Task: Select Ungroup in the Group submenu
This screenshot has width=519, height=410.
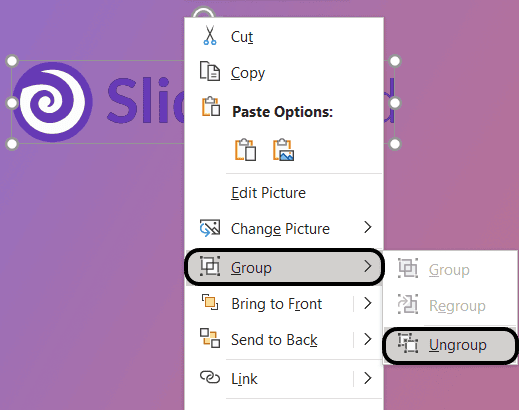Action: coord(450,345)
